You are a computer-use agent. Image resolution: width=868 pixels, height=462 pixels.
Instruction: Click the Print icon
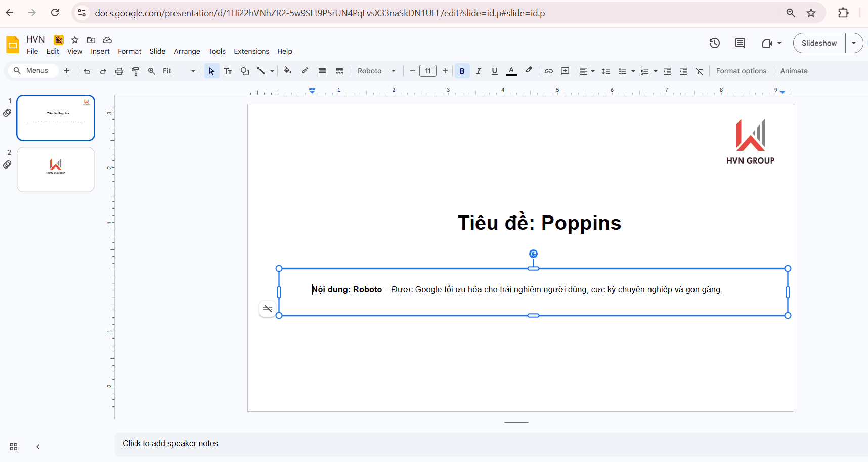tap(119, 71)
